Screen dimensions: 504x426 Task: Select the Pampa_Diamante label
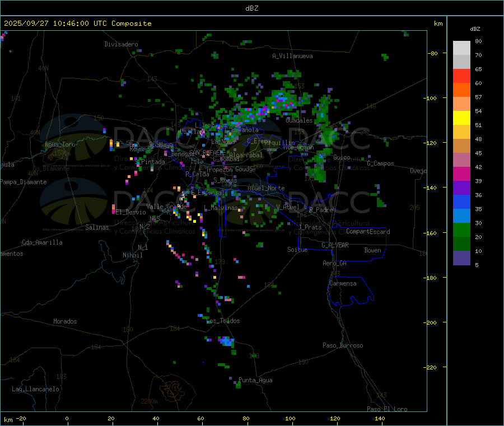point(24,182)
